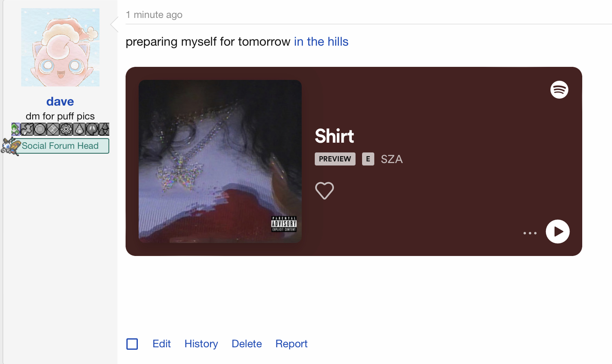The width and height of the screenshot is (612, 364).
Task: Report this post
Action: [x=292, y=344]
